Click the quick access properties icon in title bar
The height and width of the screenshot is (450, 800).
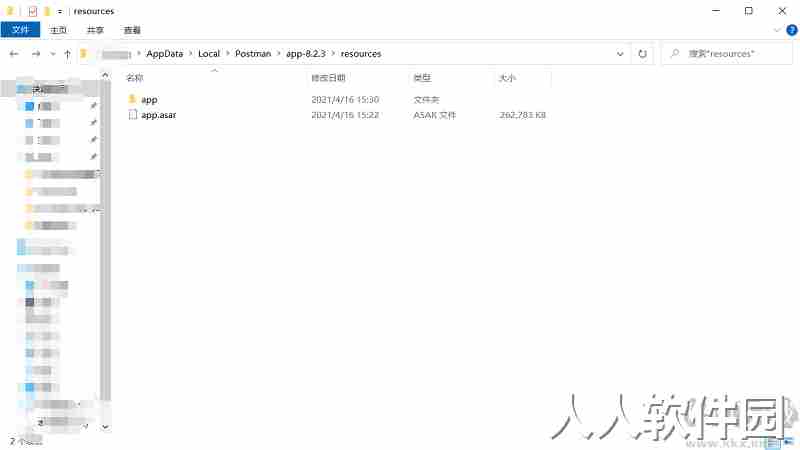(32, 11)
